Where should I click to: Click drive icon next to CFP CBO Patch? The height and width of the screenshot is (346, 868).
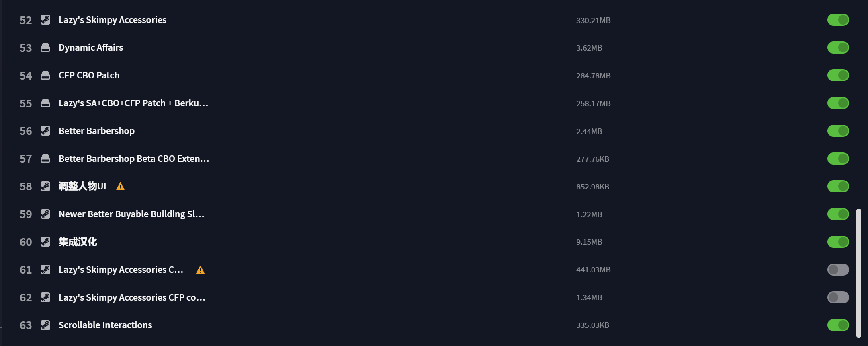pyautogui.click(x=45, y=75)
